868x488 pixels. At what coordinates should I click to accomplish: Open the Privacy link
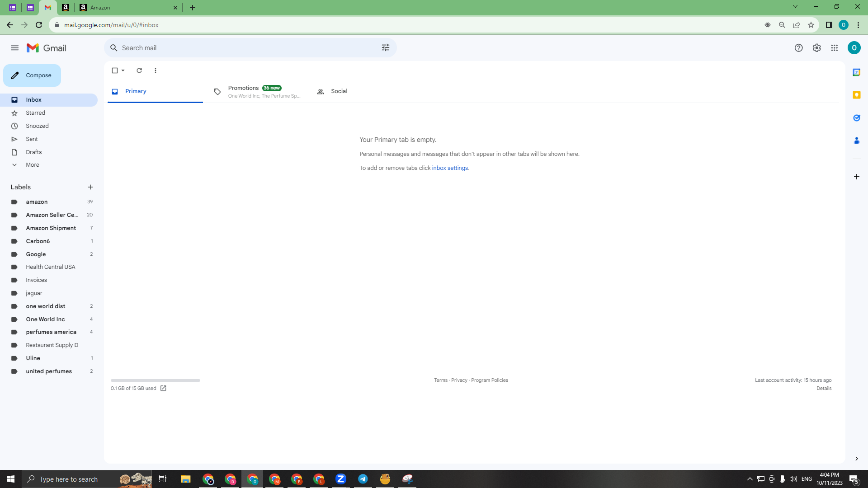point(459,380)
